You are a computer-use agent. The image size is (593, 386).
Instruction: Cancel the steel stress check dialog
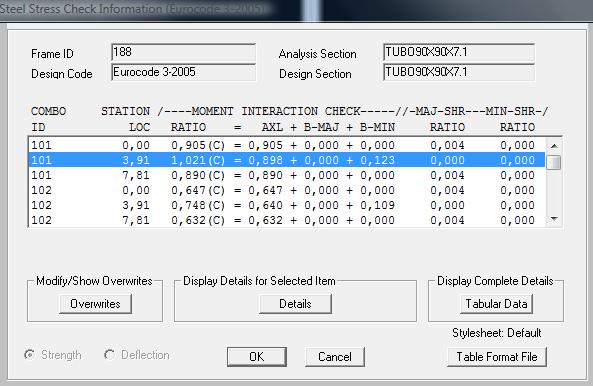(335, 357)
